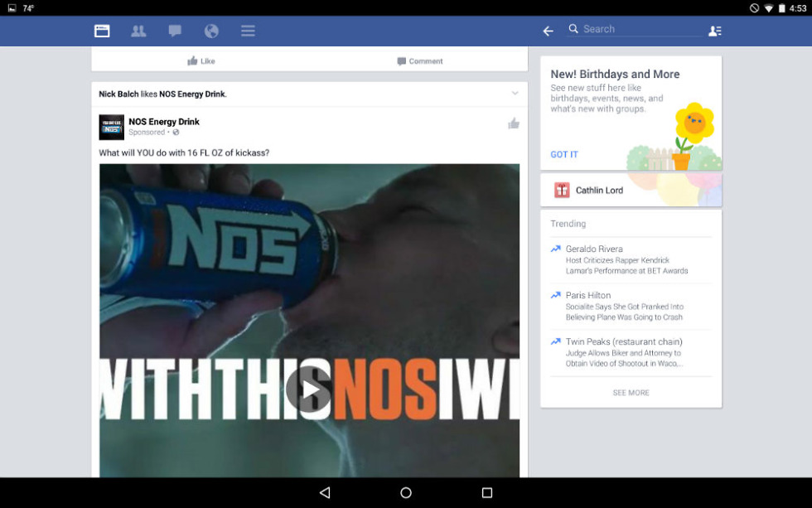The height and width of the screenshot is (508, 812).
Task: Like the post above the ad
Action: click(x=201, y=61)
